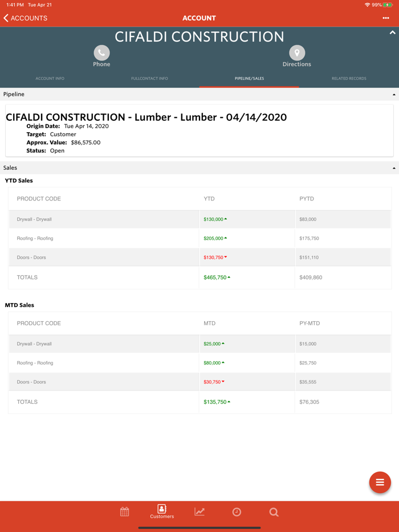
Task: Select the Status Open value
Action: [57, 150]
